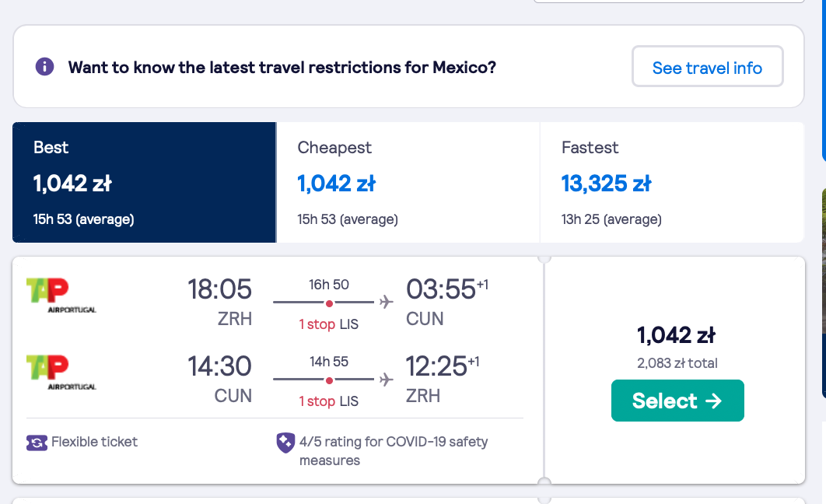Image resolution: width=826 pixels, height=504 pixels.
Task: Click TAP Air Portugal logo on return flight
Action: point(61,373)
